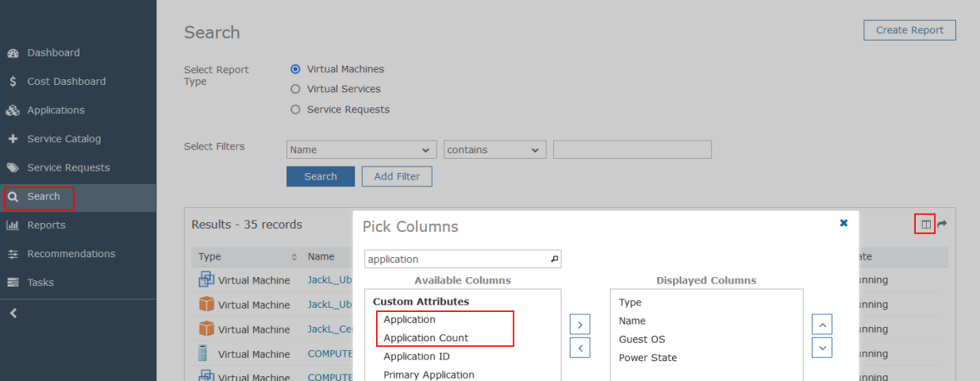Click the Service Requests tags icon

point(13,167)
